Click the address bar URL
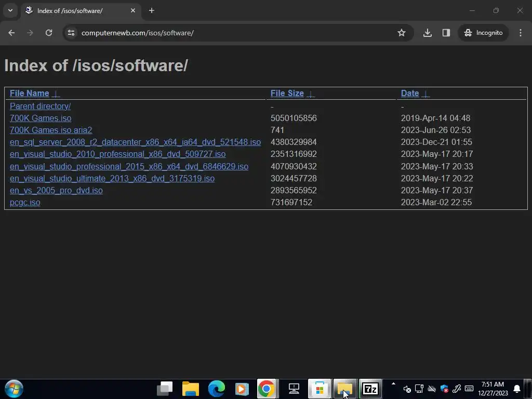Image resolution: width=532 pixels, height=399 pixels. click(x=137, y=33)
